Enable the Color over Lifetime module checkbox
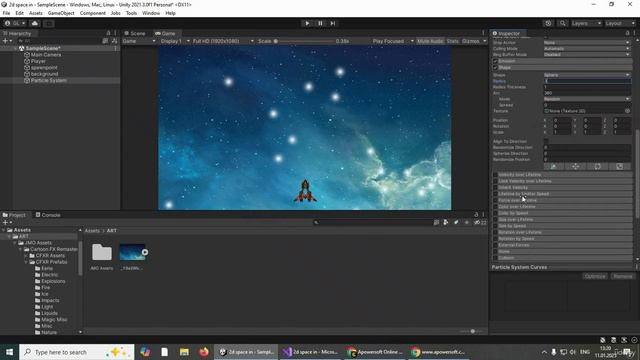 pyautogui.click(x=495, y=207)
